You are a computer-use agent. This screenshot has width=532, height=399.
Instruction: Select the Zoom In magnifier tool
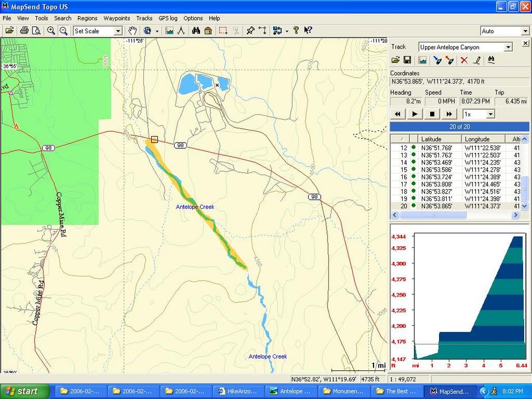[51, 31]
